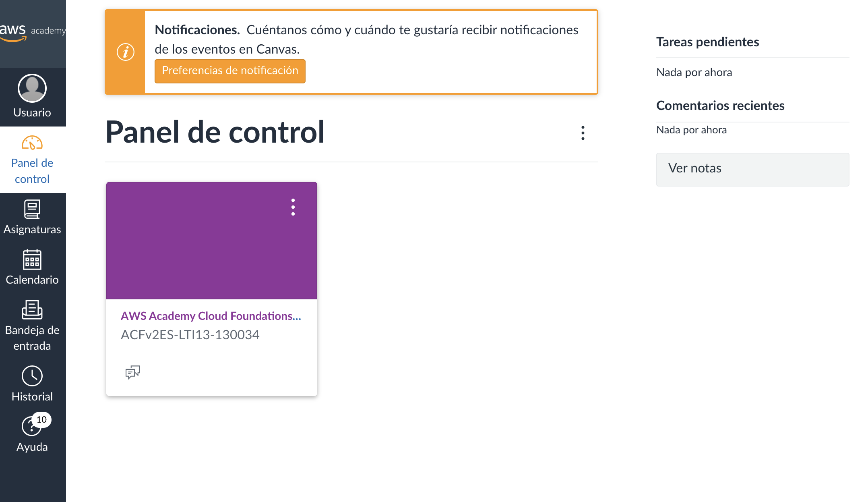Select Panel de control in the sidebar

(x=32, y=171)
